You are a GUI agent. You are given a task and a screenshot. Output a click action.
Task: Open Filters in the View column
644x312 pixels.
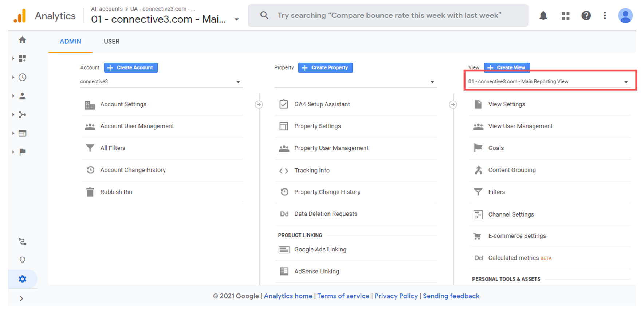[550, 192]
